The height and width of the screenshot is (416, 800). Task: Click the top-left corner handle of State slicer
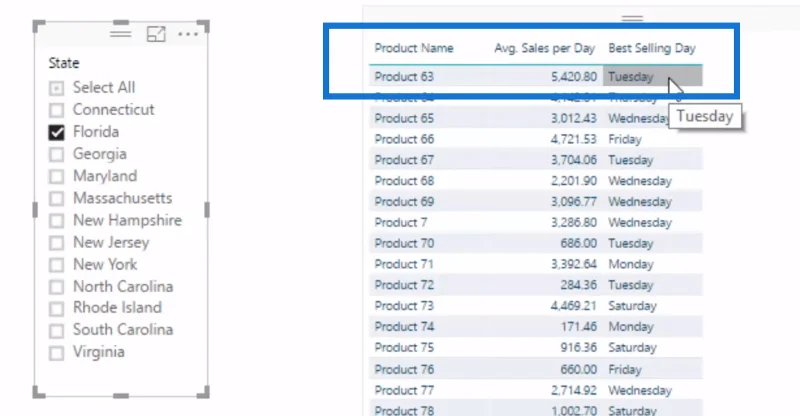tap(38, 26)
